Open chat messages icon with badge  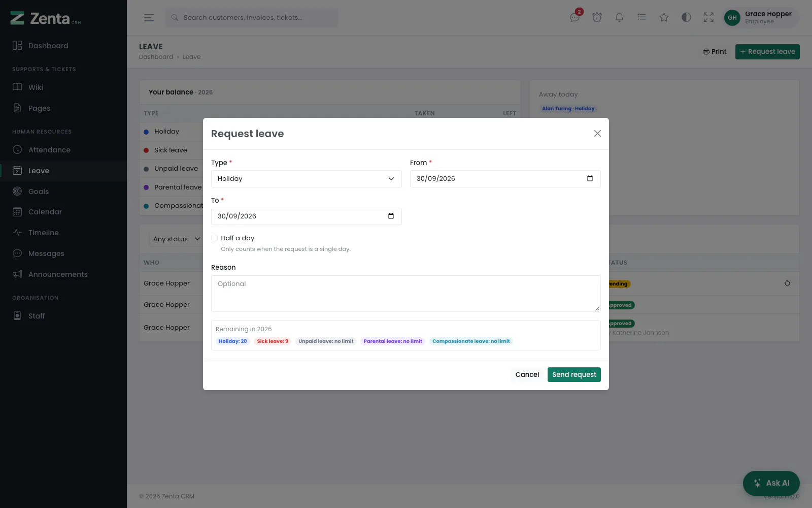coord(575,17)
